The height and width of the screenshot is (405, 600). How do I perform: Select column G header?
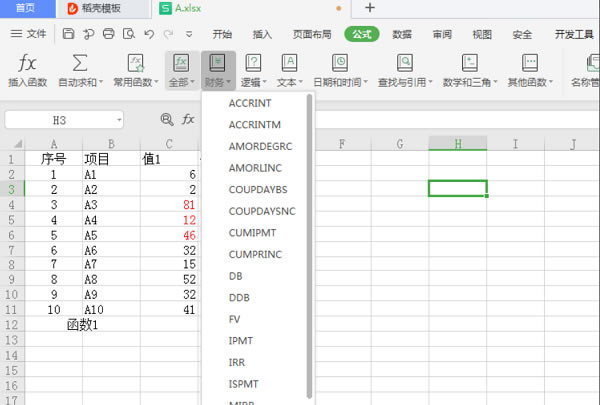(400, 144)
